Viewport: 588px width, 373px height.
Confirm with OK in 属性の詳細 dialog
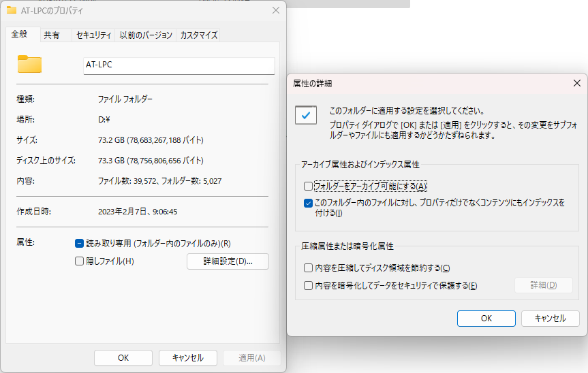tap(486, 319)
